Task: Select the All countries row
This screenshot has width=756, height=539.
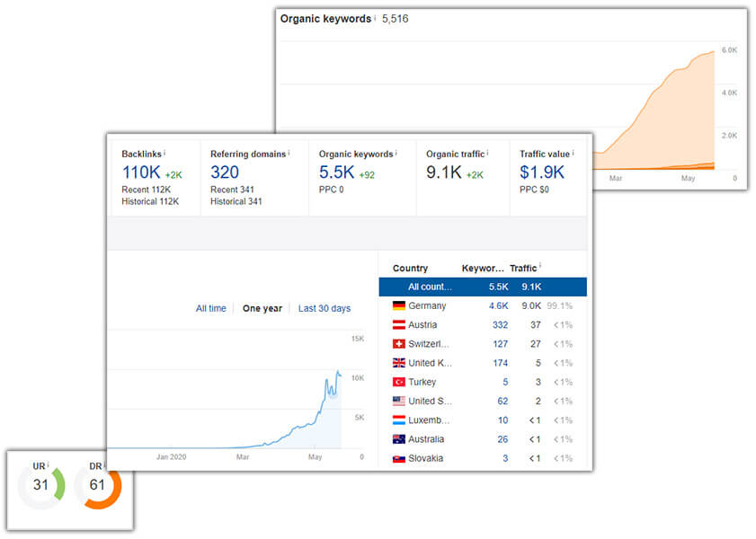Action: point(483,287)
